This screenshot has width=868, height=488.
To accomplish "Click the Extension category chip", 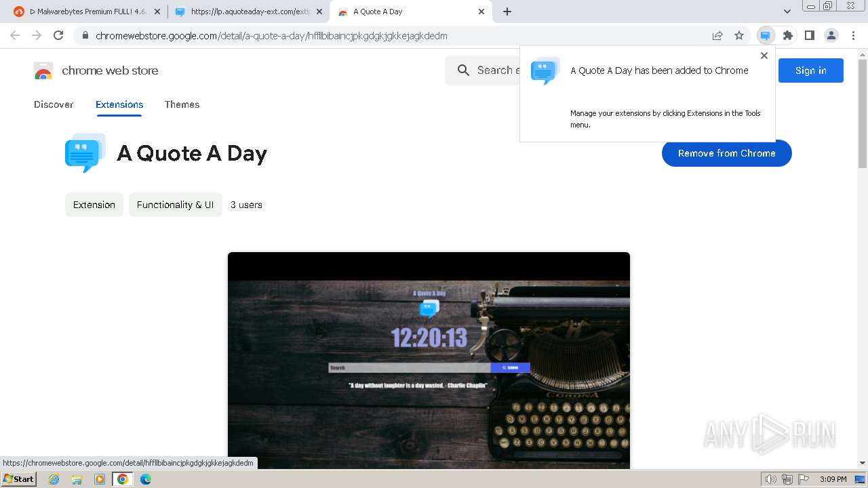I will pos(94,205).
